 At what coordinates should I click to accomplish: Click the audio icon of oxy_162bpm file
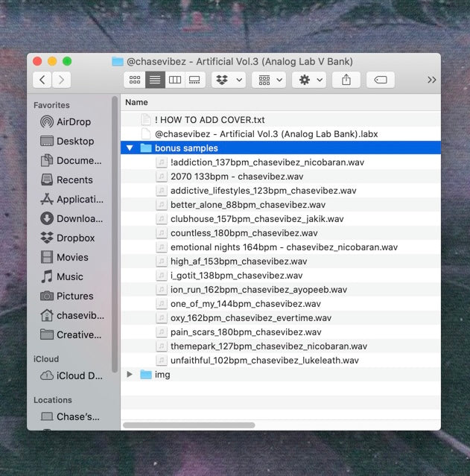(x=162, y=318)
